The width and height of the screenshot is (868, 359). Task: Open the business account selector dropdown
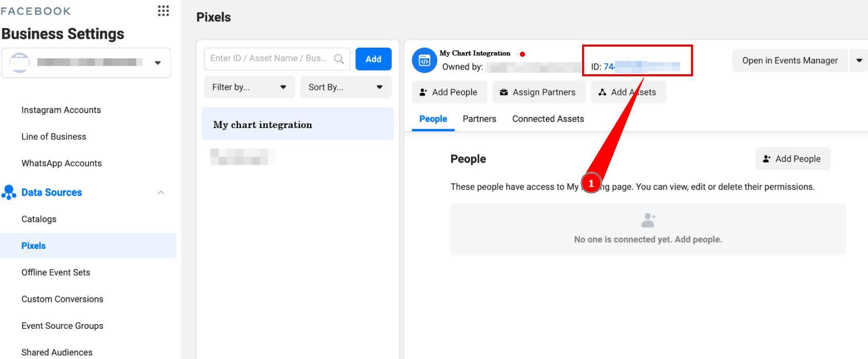[158, 62]
